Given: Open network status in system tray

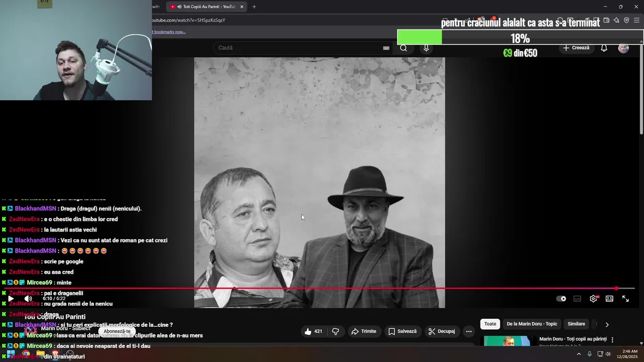Looking at the screenshot, I should [x=600, y=354].
